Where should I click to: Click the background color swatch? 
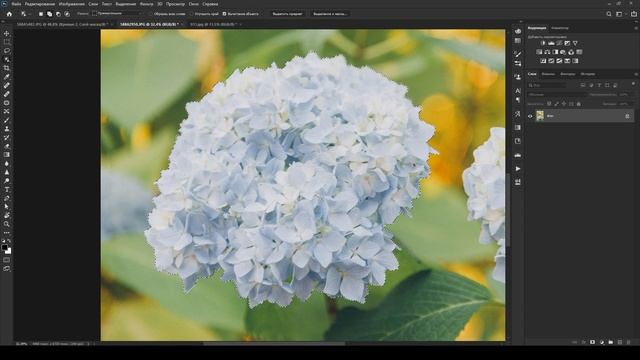coord(9,251)
